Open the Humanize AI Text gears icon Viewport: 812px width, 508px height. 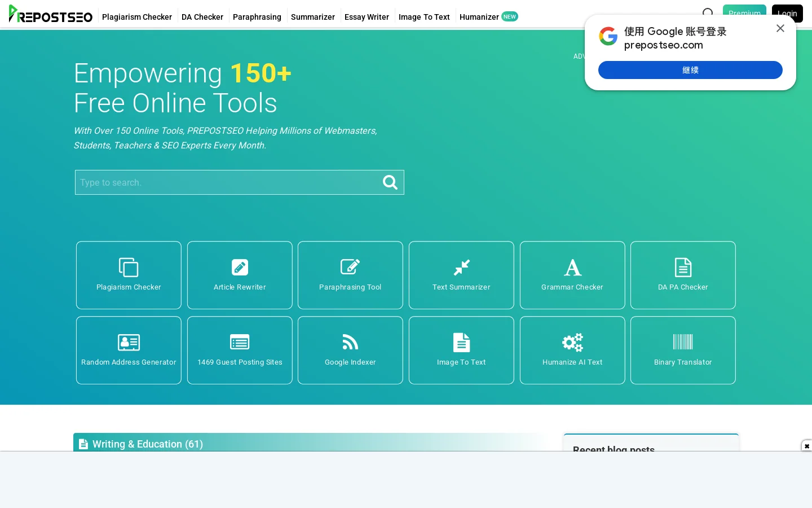click(572, 343)
